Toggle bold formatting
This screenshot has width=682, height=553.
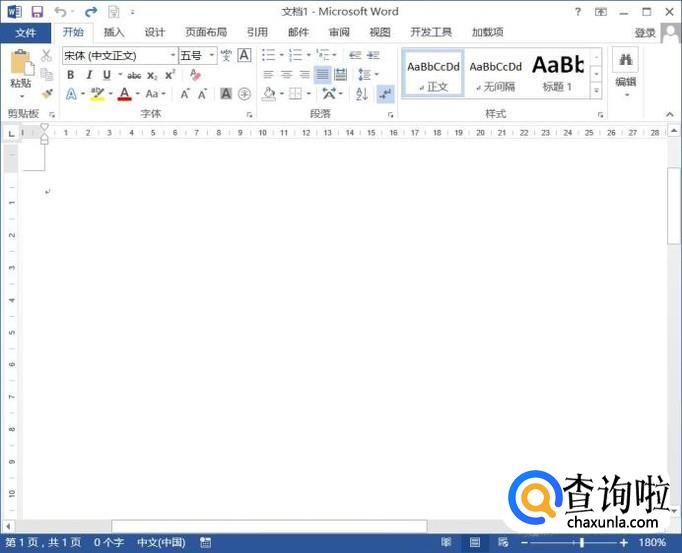pos(70,75)
